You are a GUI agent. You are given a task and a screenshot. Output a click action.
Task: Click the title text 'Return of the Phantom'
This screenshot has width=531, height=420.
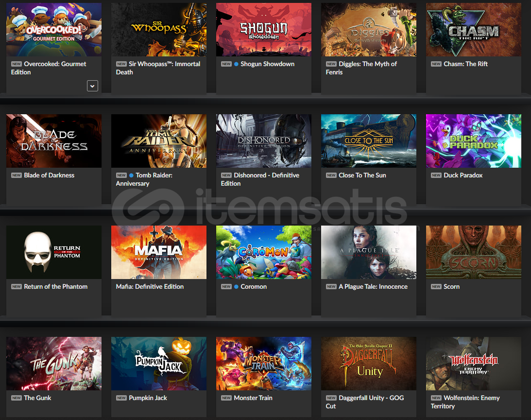pyautogui.click(x=55, y=287)
